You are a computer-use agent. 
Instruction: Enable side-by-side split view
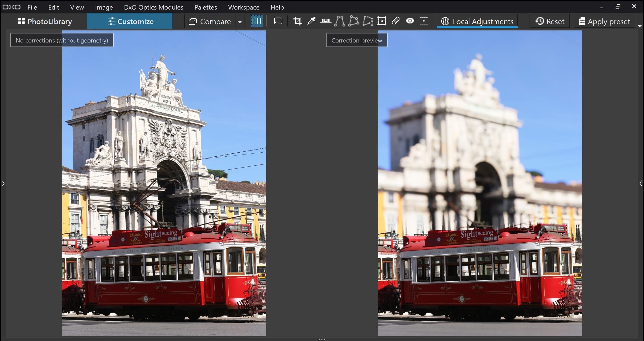point(256,21)
